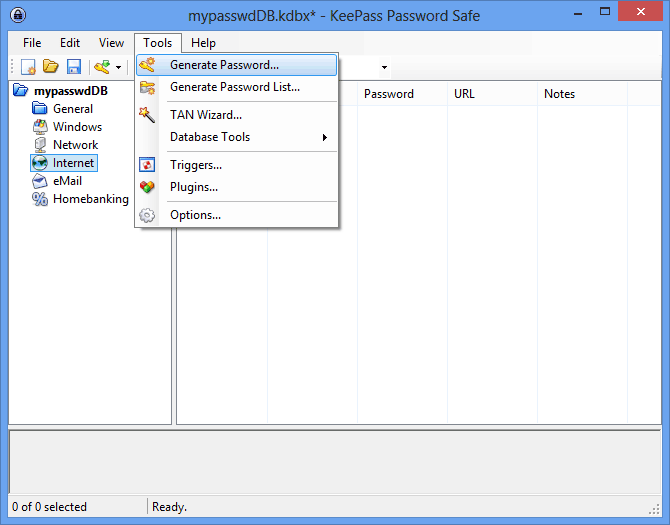Click the General group folder icon
The image size is (670, 525).
tap(40, 109)
